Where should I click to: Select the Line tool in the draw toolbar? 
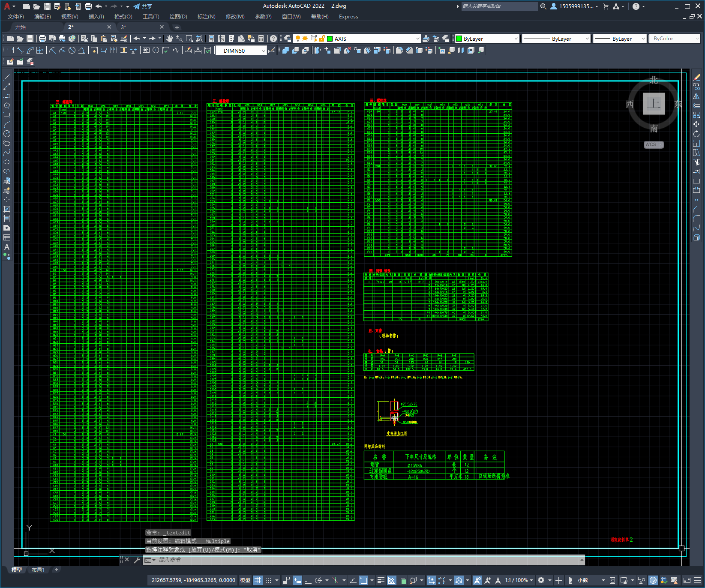pyautogui.click(x=7, y=78)
